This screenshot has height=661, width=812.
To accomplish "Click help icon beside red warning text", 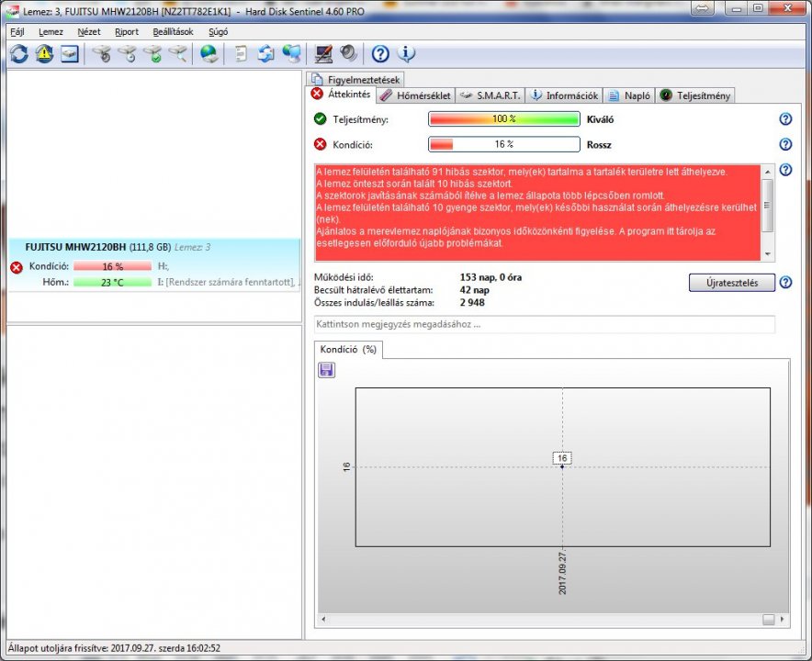I will [x=785, y=170].
